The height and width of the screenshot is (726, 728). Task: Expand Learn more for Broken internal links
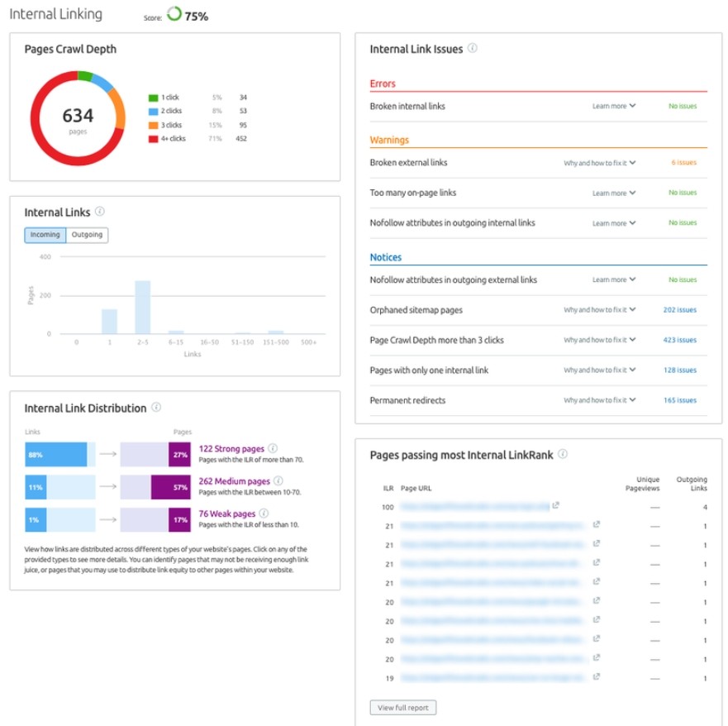[x=614, y=107]
